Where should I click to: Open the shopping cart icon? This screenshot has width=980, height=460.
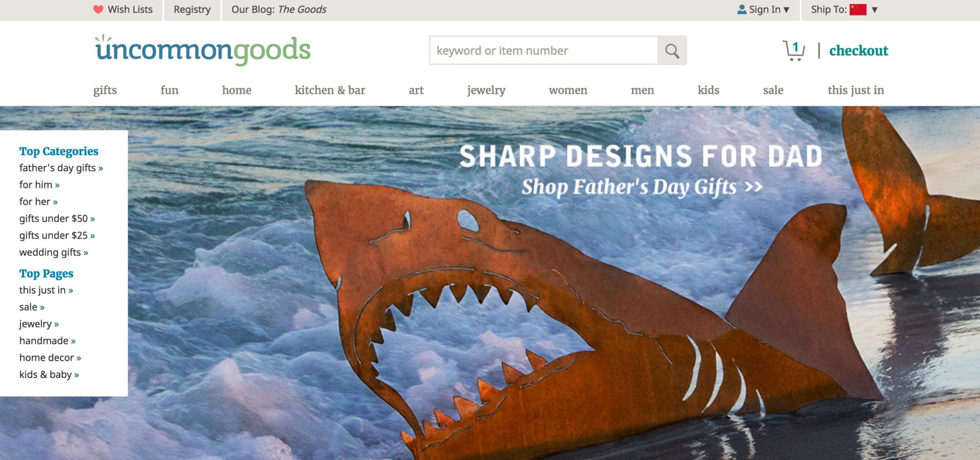(794, 50)
